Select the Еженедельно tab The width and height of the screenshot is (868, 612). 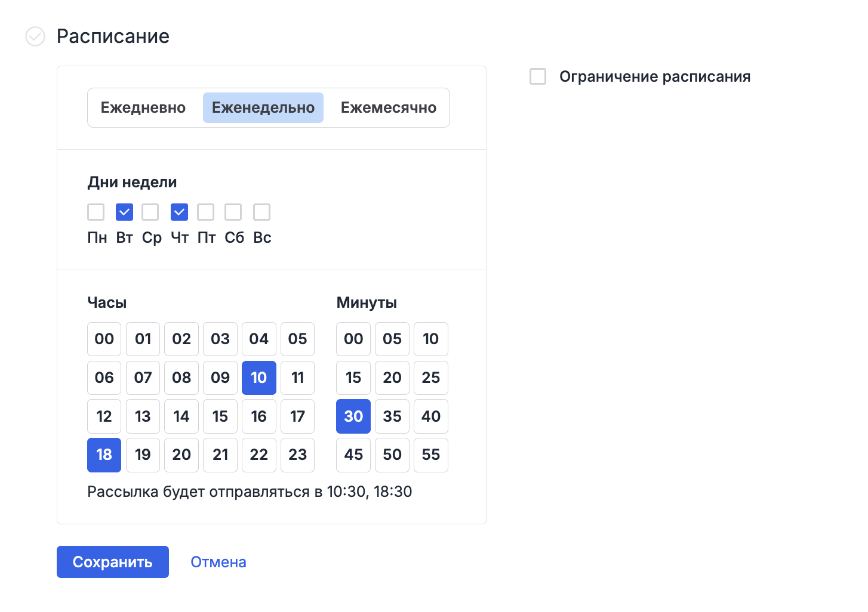[263, 107]
